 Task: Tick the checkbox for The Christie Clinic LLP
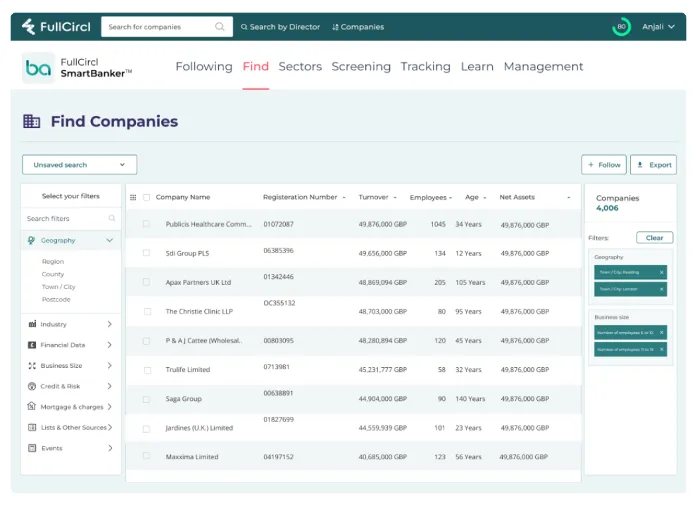[x=147, y=312]
